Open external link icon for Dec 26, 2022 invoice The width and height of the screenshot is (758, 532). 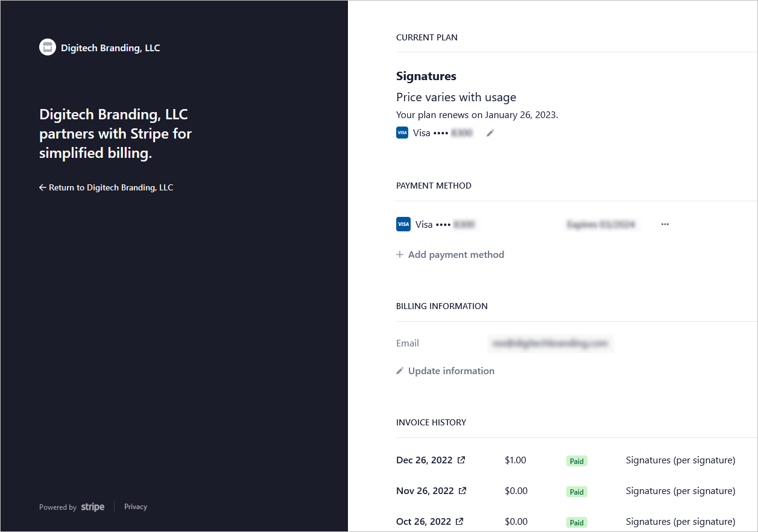(x=461, y=460)
